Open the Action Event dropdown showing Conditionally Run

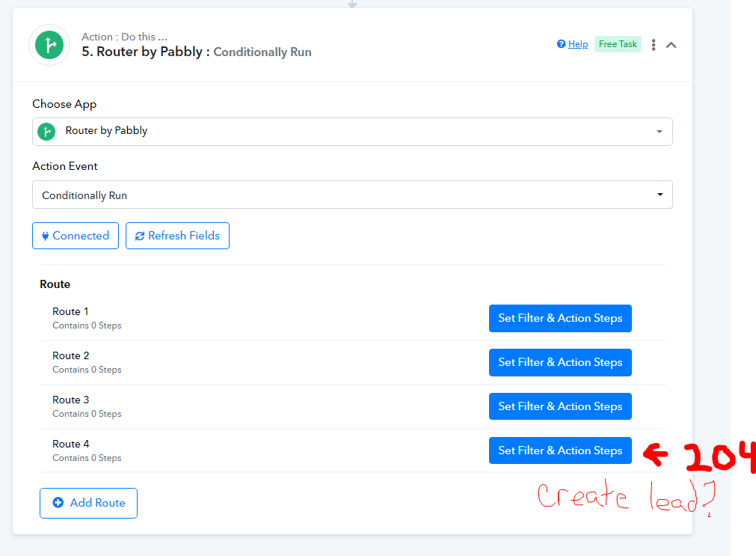(x=352, y=195)
